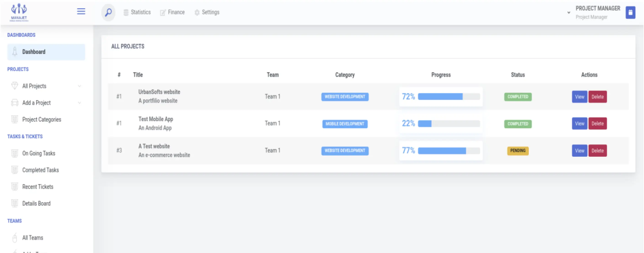Screen dimensions: 644x253
Task: Open Project Categories page
Action: point(46,119)
